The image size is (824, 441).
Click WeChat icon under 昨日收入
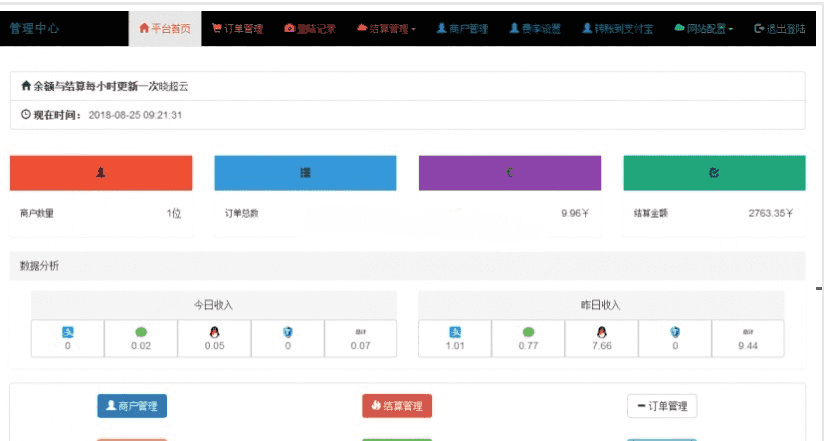(529, 332)
